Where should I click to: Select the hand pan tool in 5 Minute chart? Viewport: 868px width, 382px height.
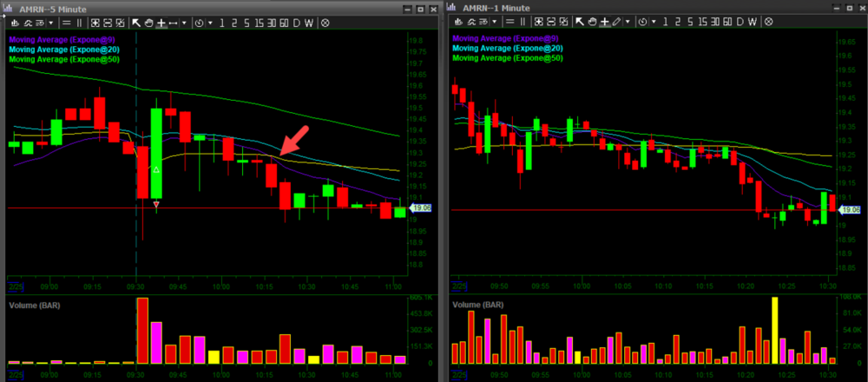(148, 23)
